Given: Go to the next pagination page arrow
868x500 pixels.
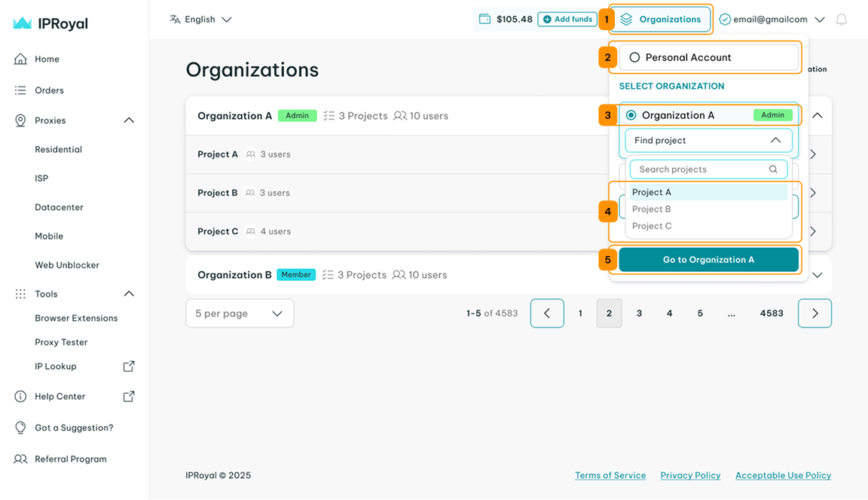Looking at the screenshot, I should 815,313.
